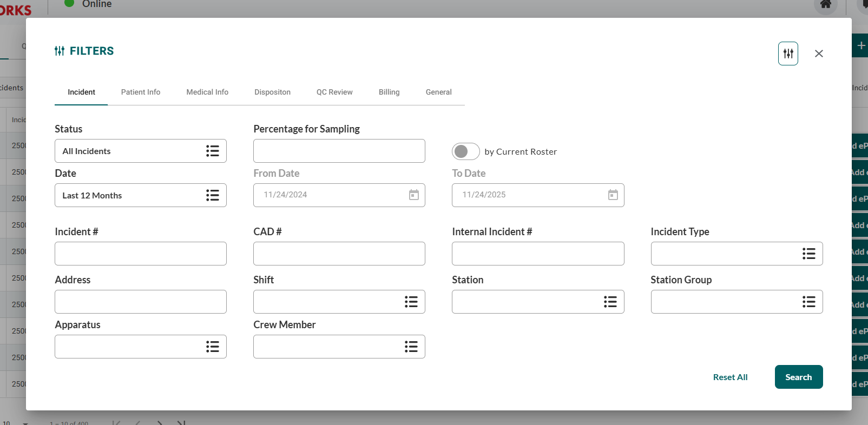Click the home icon in top bar

click(x=825, y=5)
